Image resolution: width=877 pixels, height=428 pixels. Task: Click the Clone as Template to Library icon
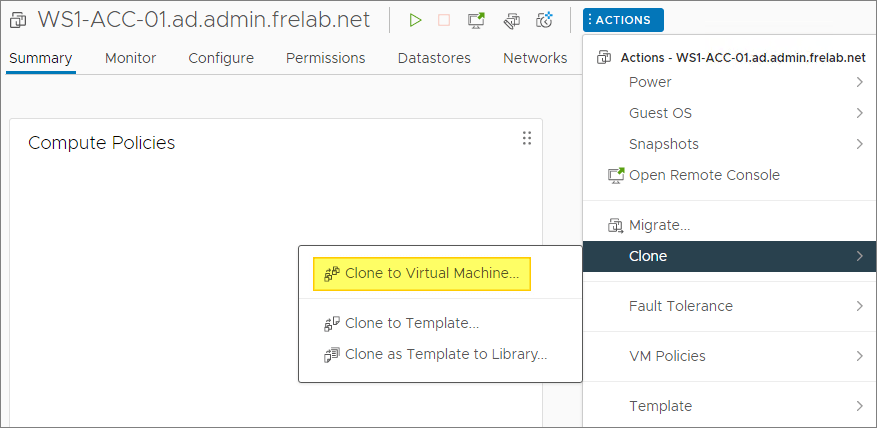[x=332, y=354]
